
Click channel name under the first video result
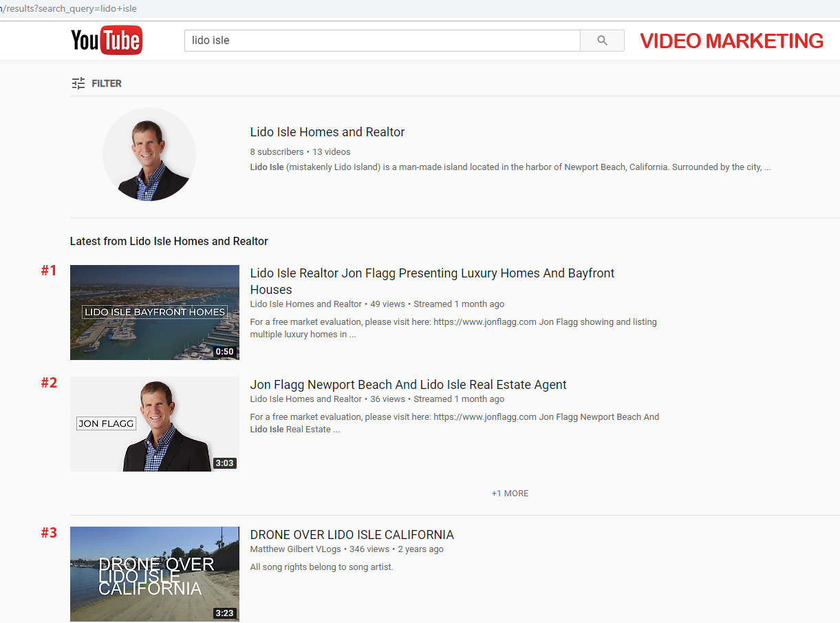coord(305,304)
